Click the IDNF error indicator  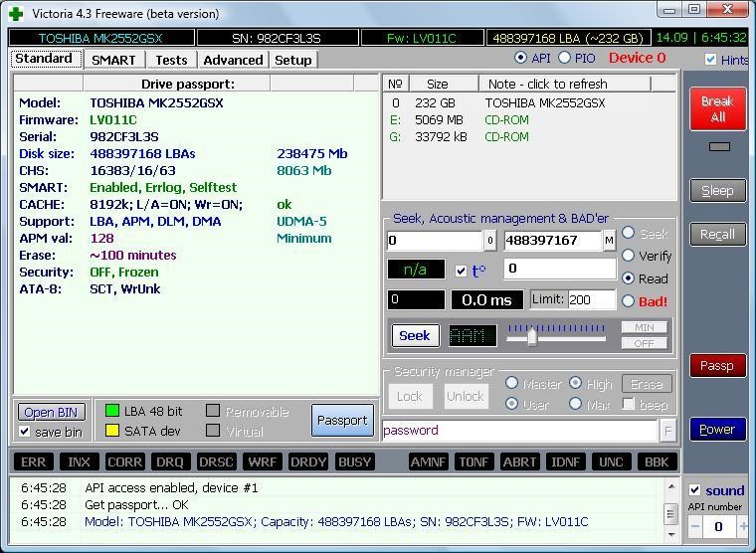(x=565, y=461)
